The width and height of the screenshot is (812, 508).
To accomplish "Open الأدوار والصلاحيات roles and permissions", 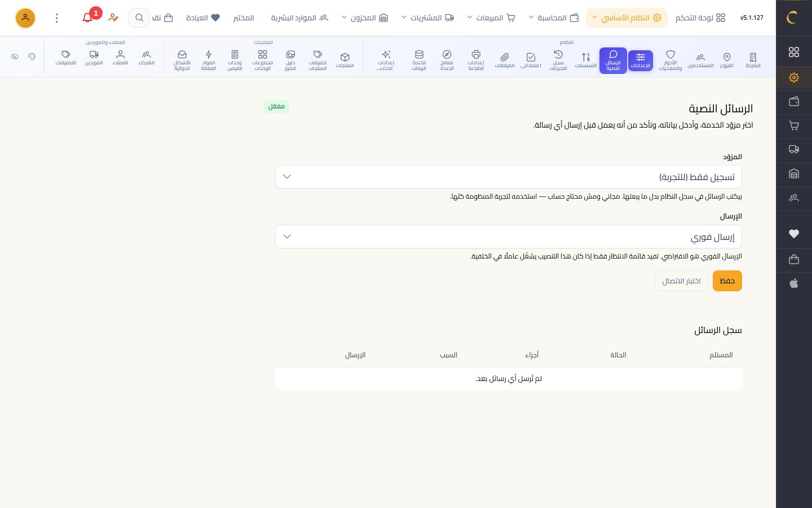I will [670, 60].
